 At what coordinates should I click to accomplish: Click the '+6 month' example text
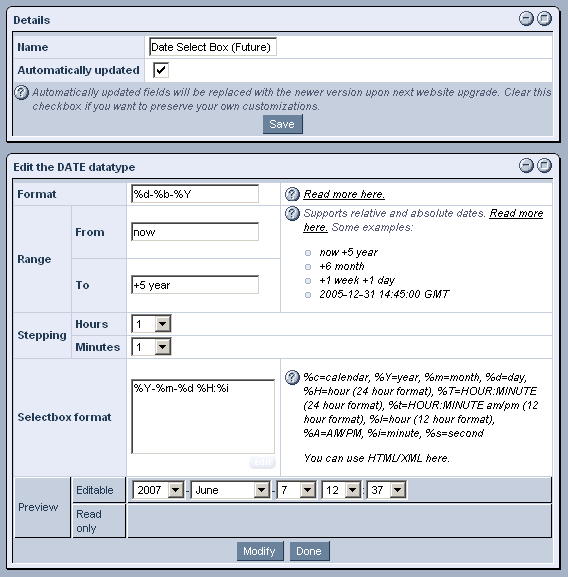(341, 266)
